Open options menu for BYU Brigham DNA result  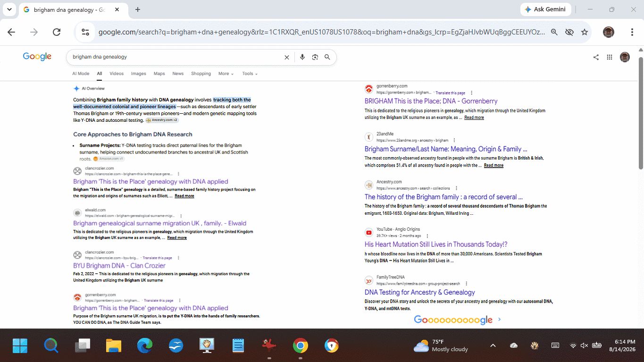(177, 258)
